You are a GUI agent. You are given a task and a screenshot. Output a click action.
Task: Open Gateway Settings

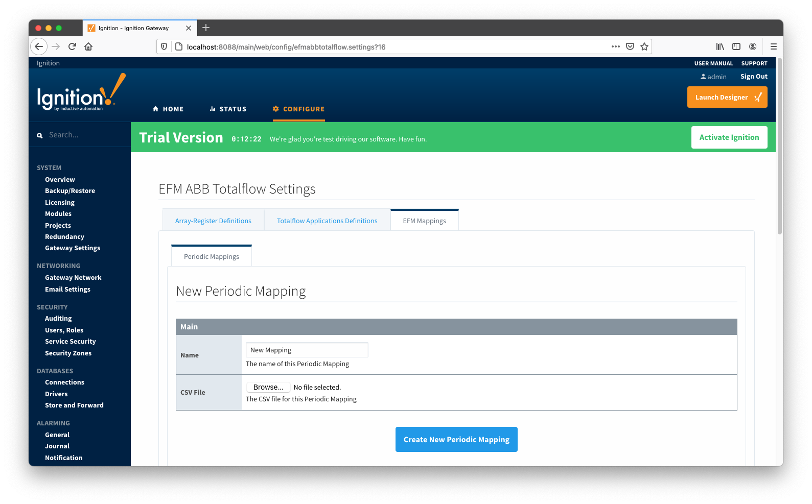73,248
